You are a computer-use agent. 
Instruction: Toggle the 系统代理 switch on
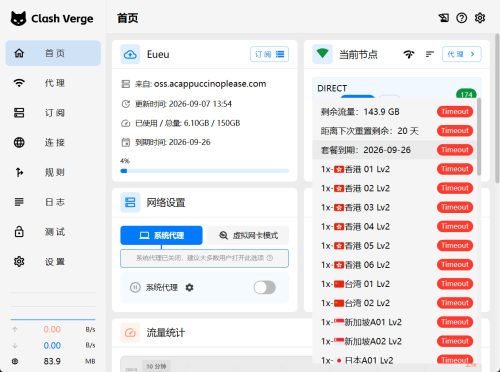click(265, 287)
